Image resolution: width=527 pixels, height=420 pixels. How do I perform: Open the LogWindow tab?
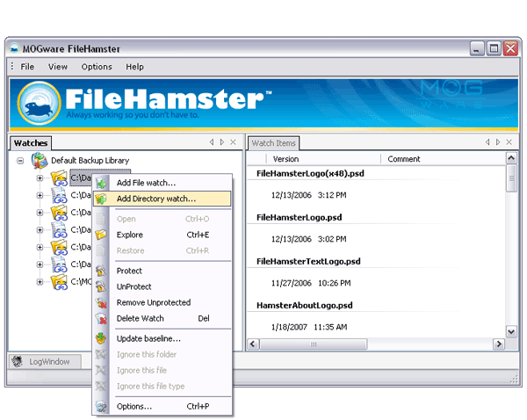tap(45, 361)
